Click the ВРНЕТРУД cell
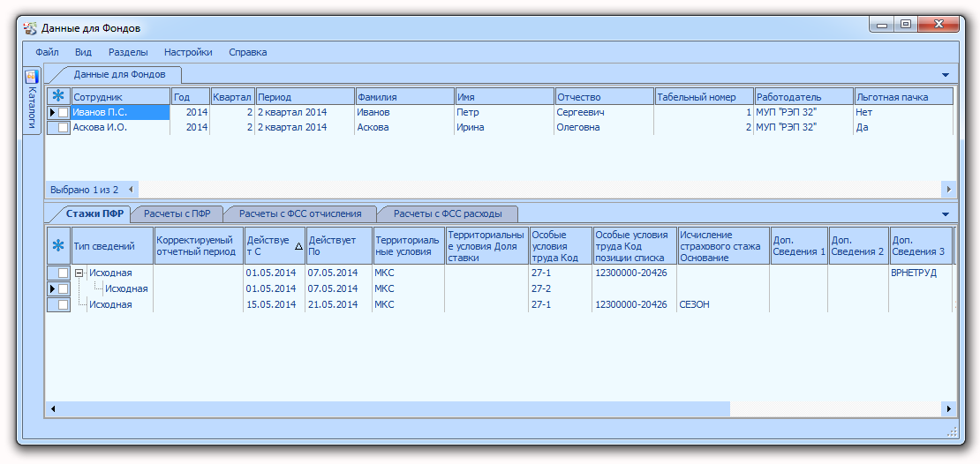980x464 pixels. point(920,273)
